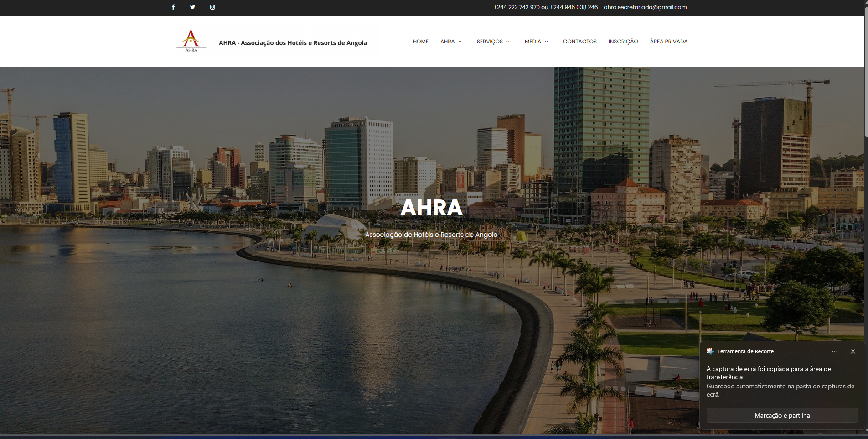Click the site title AHRA - Associação text
The height and width of the screenshot is (439, 868).
tap(293, 43)
